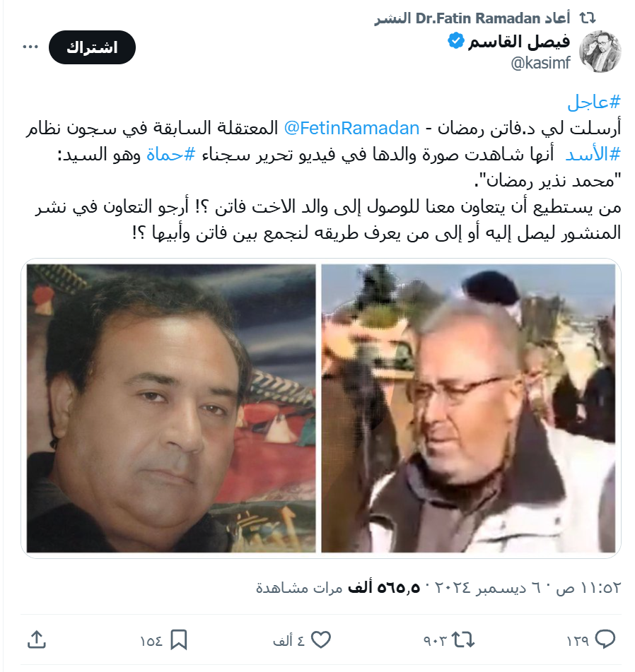View the right photo of man with glasses
Image resolution: width=635 pixels, height=672 pixels.
[468, 408]
